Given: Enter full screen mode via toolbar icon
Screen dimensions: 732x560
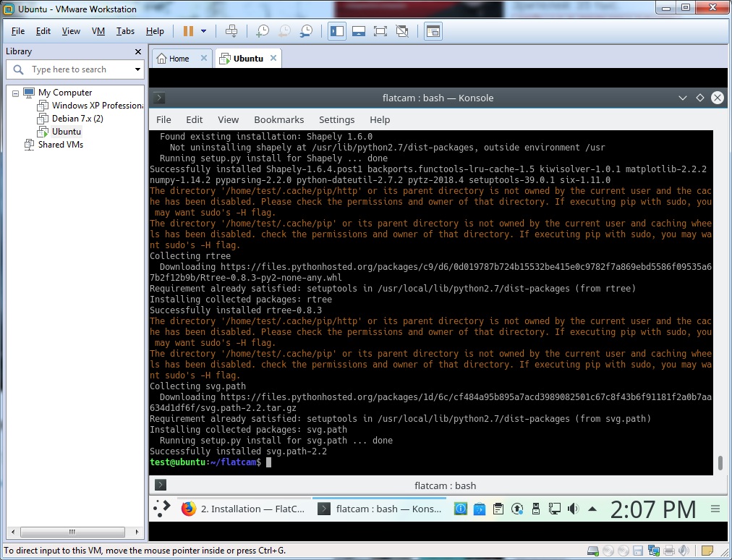Looking at the screenshot, I should coord(380,31).
